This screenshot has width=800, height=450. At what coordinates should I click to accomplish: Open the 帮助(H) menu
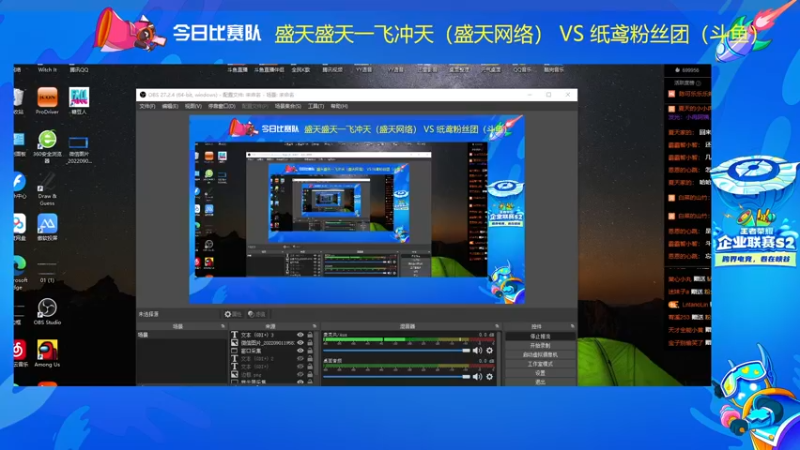339,106
